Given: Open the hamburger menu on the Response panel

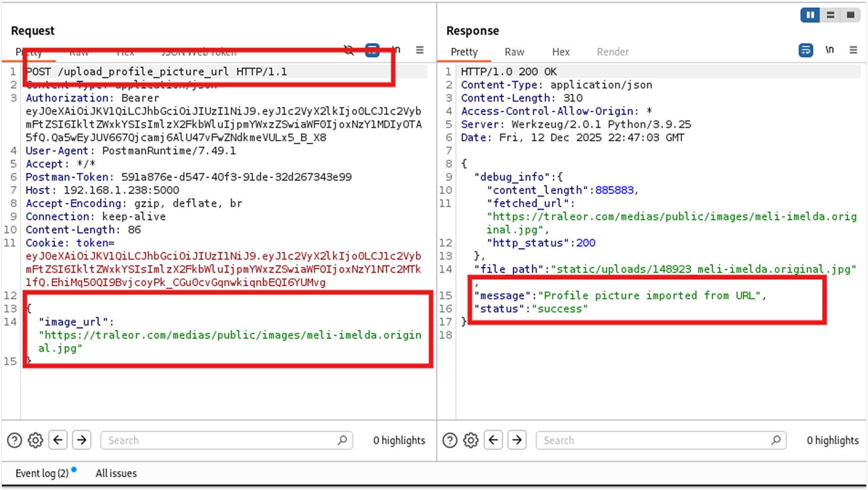Looking at the screenshot, I should 854,50.
